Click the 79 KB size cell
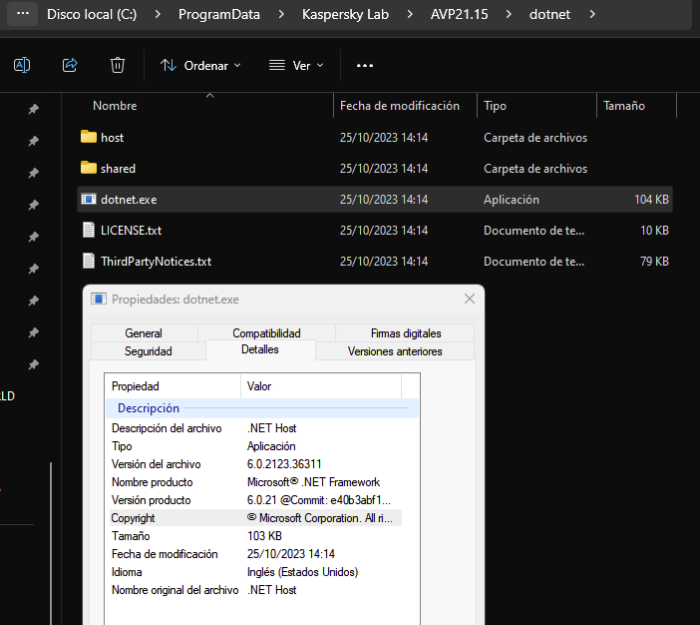The width and height of the screenshot is (700, 625). point(654,261)
